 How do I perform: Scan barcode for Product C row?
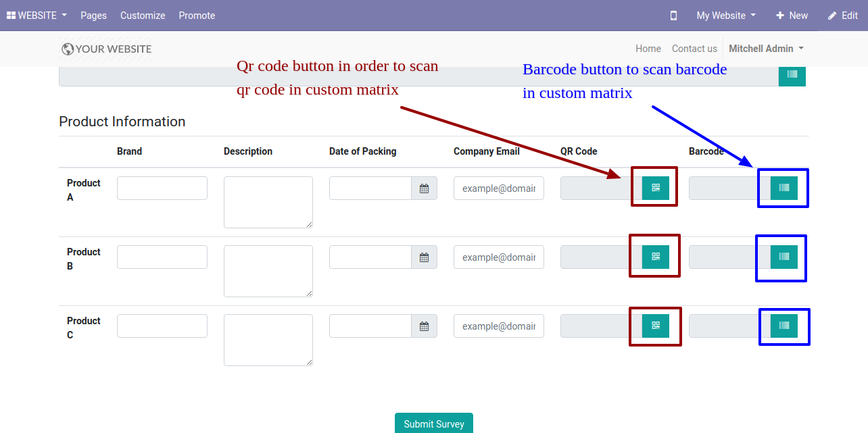point(783,326)
